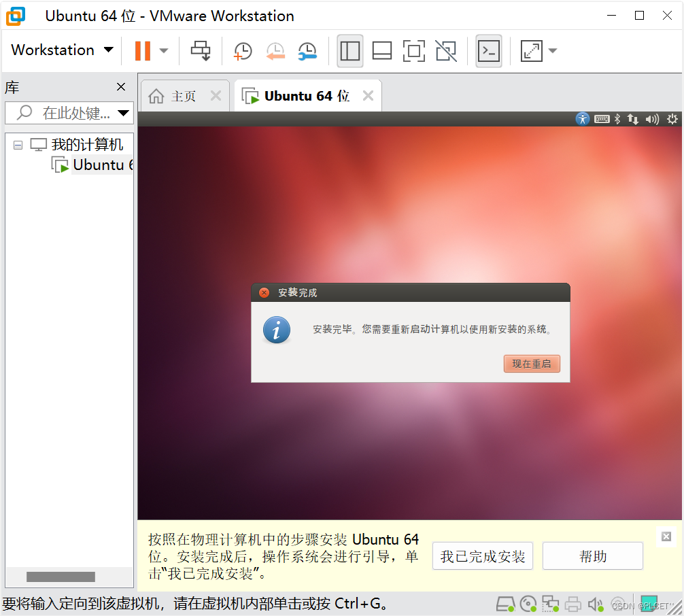Switch to Unity mode
This screenshot has height=616, width=684.
point(446,50)
